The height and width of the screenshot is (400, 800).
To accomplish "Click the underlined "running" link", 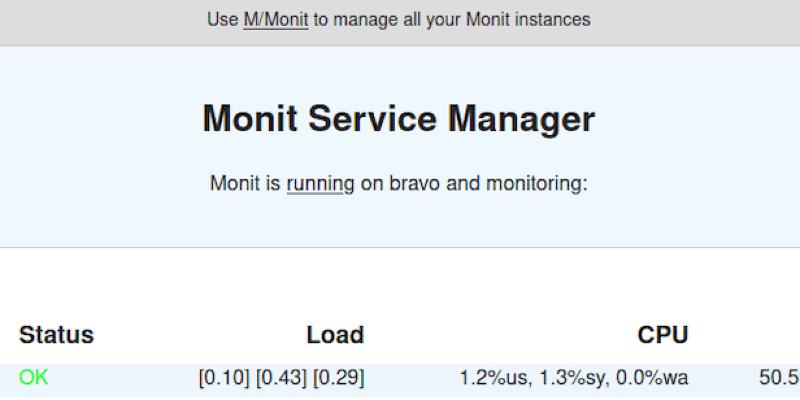I will [x=320, y=184].
